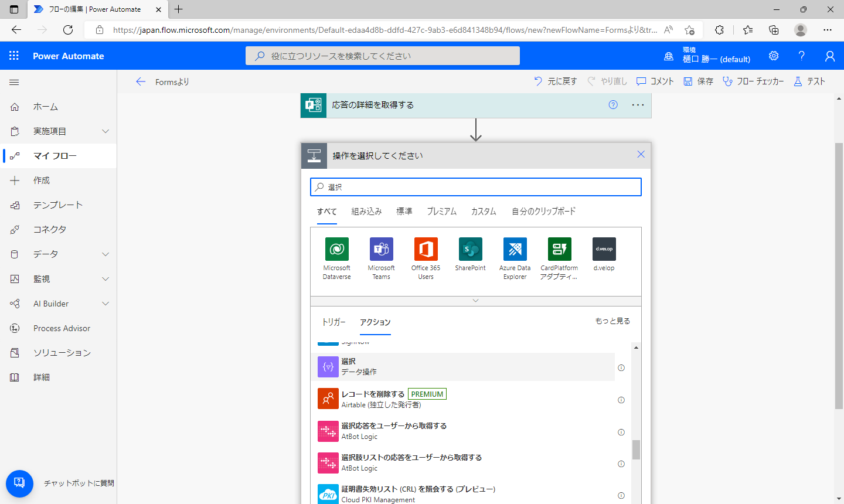Screen dimensions: 844x504
Task: Expand connector list chevron
Action: pos(475,301)
